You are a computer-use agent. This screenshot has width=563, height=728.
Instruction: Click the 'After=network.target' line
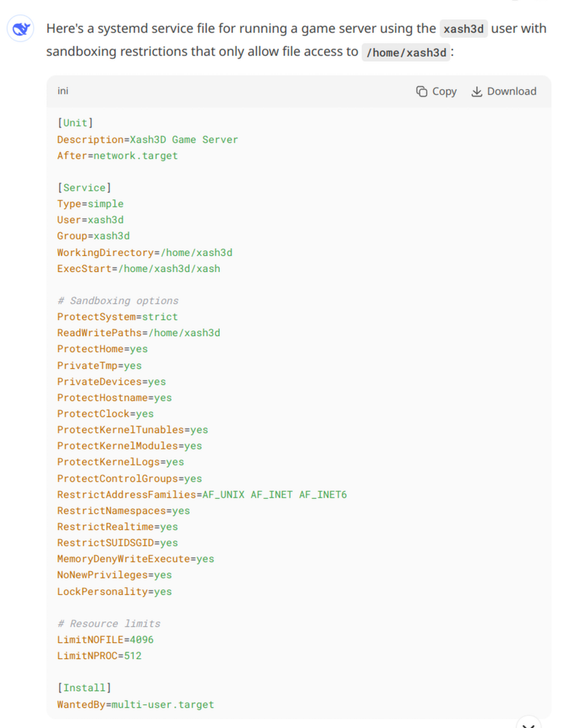pyautogui.click(x=117, y=156)
